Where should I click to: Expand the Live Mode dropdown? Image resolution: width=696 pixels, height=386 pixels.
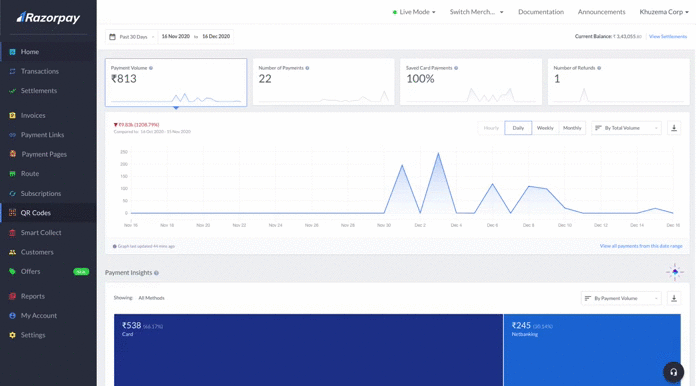(x=414, y=12)
